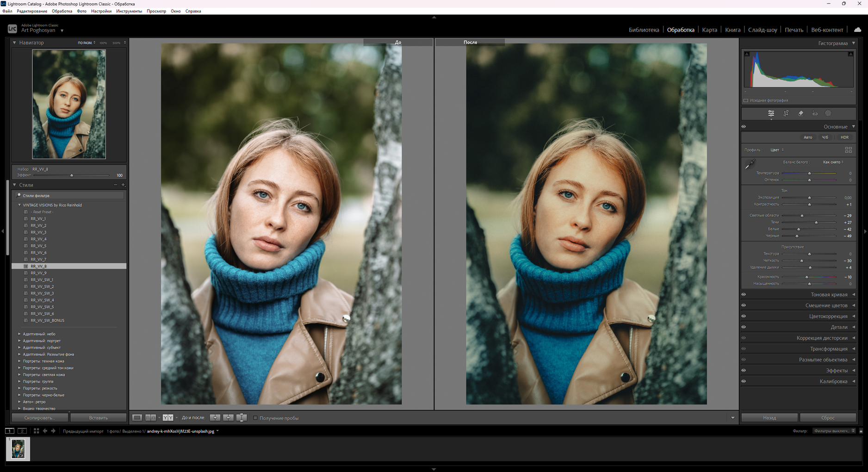The width and height of the screenshot is (868, 472).
Task: Click the Авто tone button
Action: (x=807, y=137)
